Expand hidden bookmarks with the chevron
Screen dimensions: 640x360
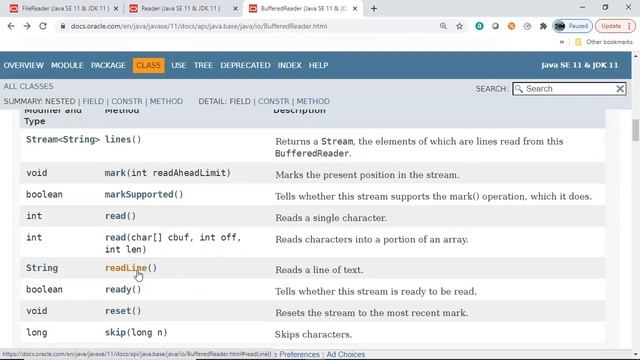(x=562, y=42)
